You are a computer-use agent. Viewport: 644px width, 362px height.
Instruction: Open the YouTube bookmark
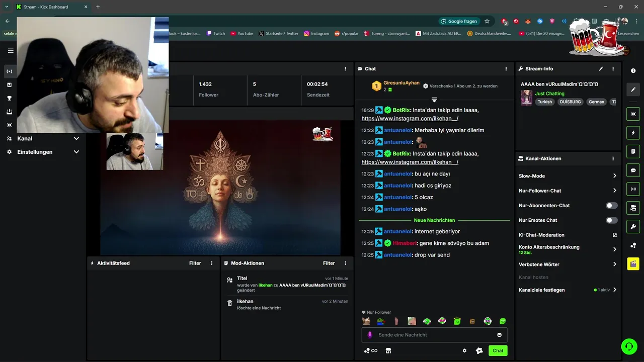pyautogui.click(x=242, y=34)
